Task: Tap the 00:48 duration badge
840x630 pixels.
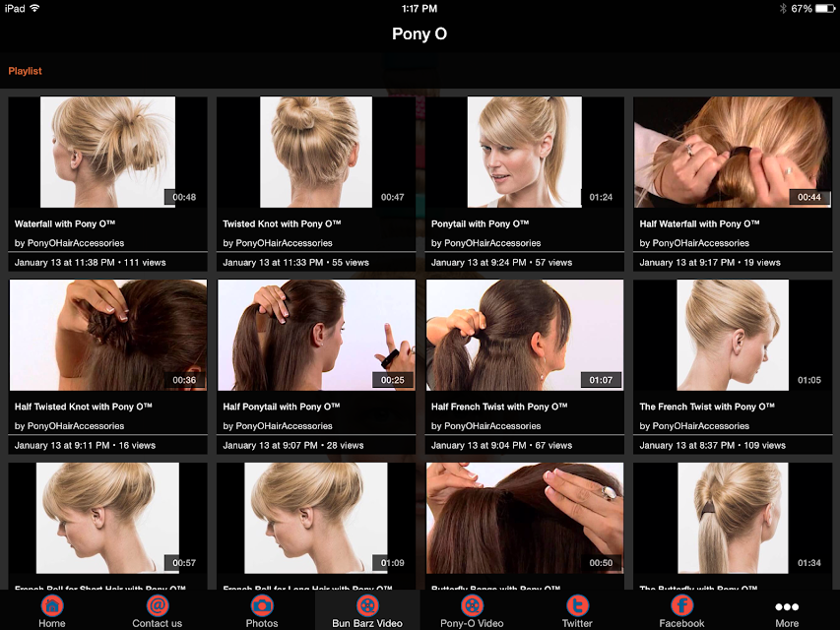Action: click(x=184, y=197)
